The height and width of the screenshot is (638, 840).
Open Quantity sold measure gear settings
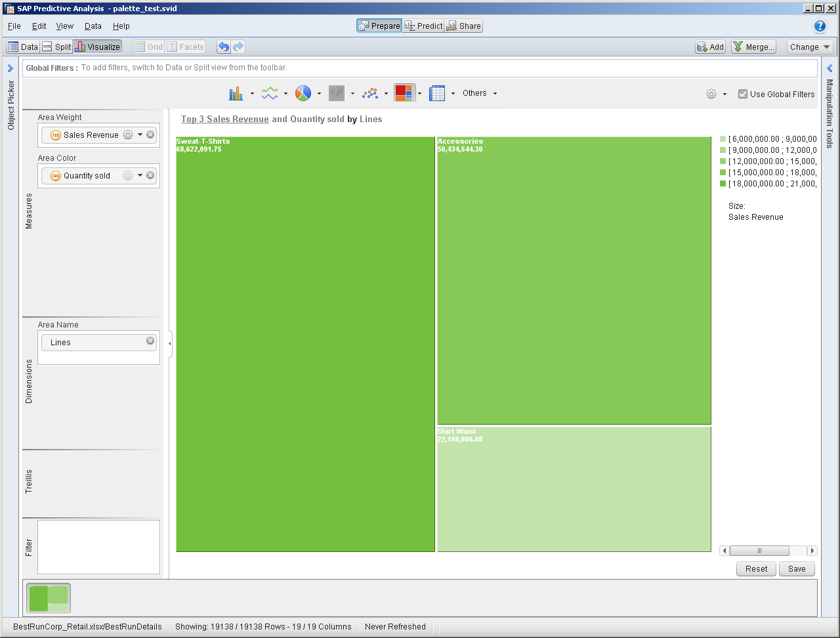pyautogui.click(x=128, y=175)
